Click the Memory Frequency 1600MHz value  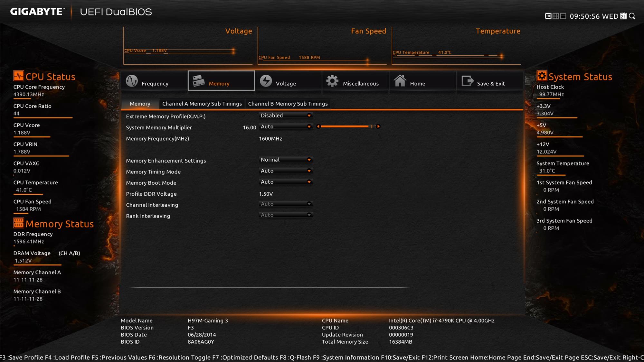click(x=271, y=139)
